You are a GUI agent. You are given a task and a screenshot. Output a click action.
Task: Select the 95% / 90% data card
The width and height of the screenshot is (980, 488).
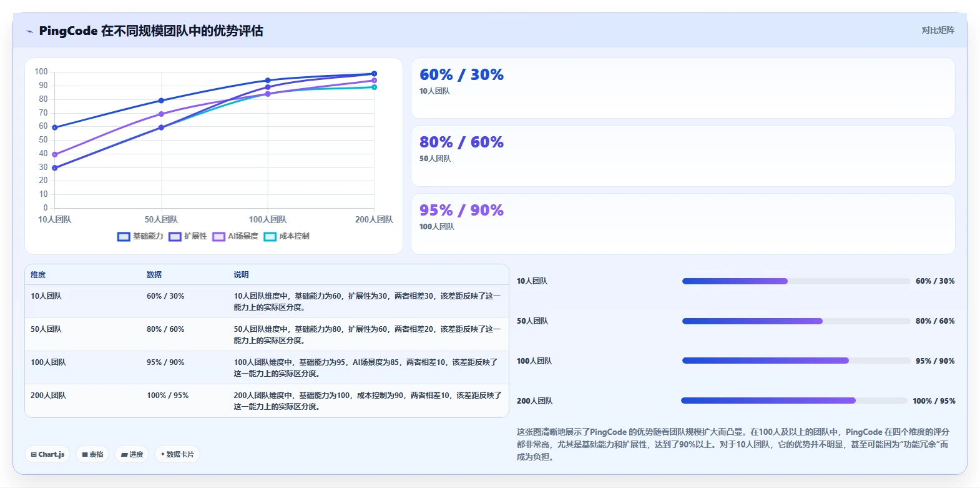[x=683, y=224]
